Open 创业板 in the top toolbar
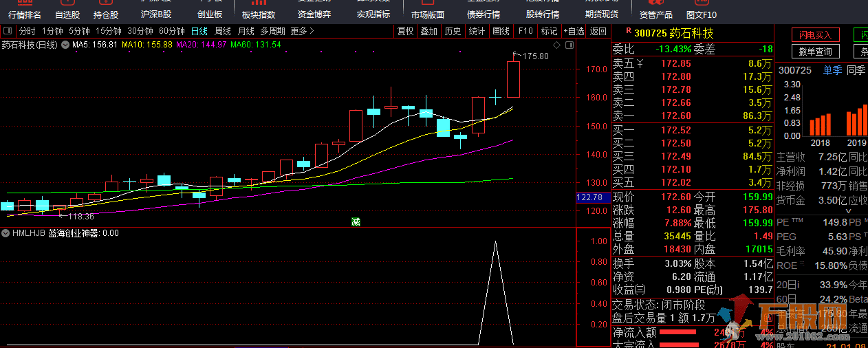The height and width of the screenshot is (348, 868). click(x=210, y=14)
